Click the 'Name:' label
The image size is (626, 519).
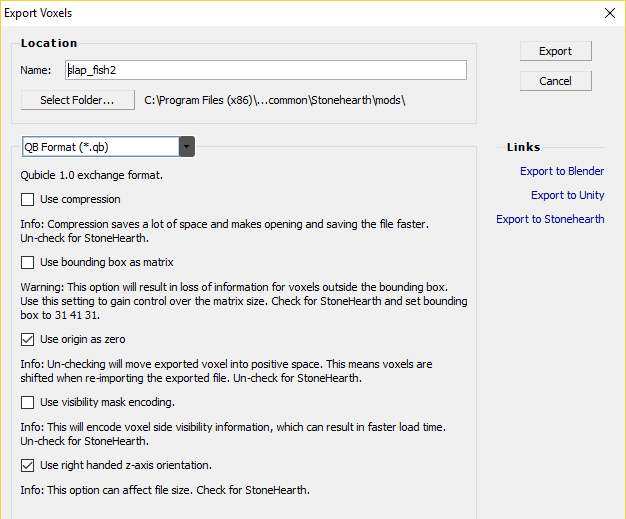(36, 70)
